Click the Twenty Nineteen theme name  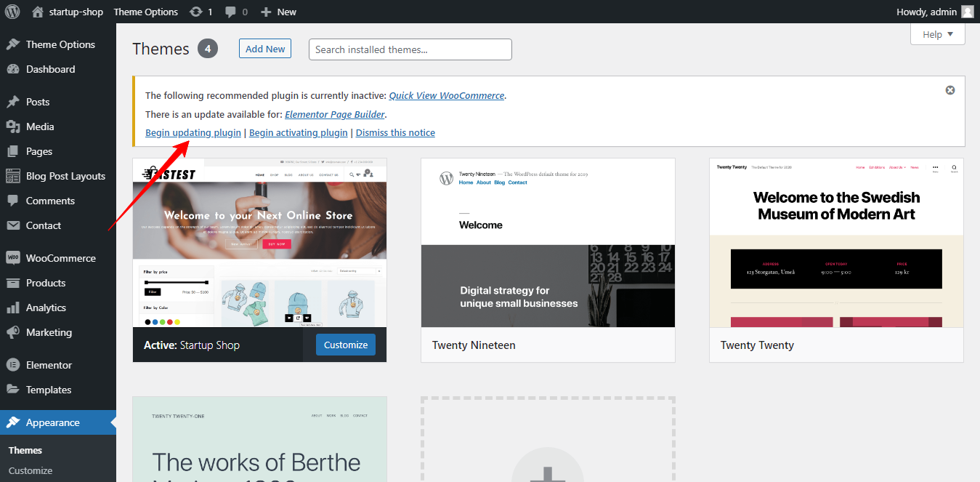474,345
